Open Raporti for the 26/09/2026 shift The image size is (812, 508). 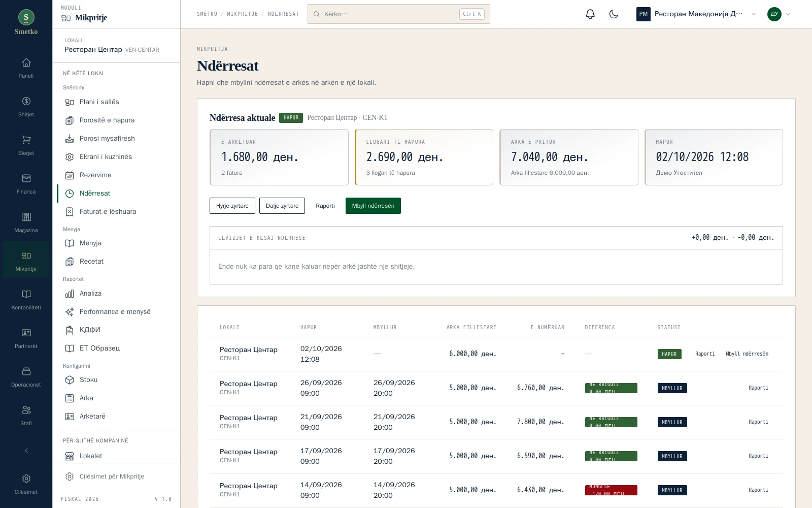[x=758, y=388]
